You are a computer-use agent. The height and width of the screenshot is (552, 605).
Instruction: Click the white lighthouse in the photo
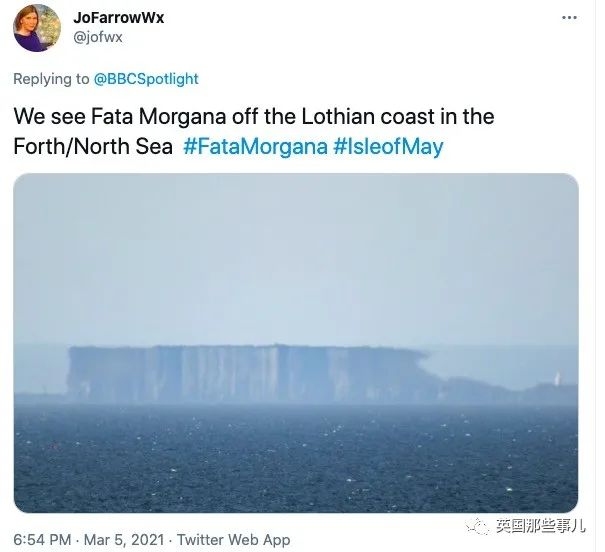coord(557,378)
